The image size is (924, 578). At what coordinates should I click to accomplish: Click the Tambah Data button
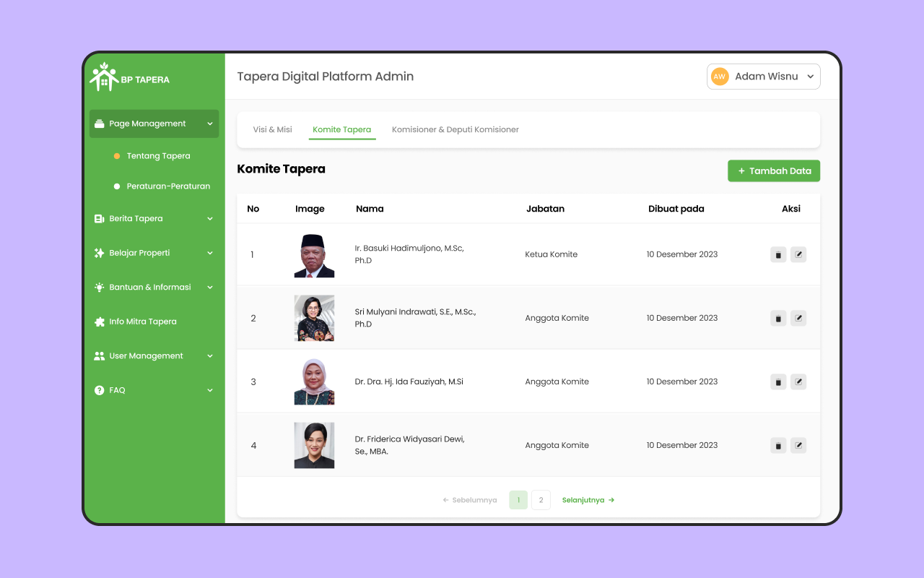[x=774, y=171]
